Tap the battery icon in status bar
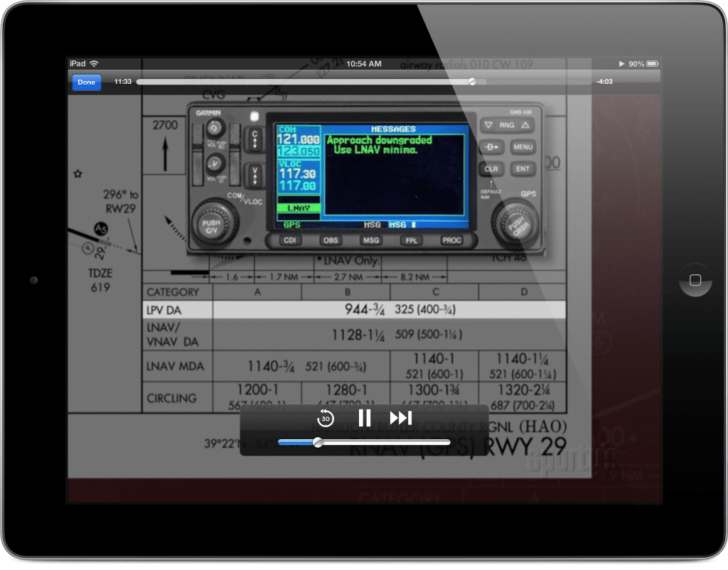The width and height of the screenshot is (728, 570). click(653, 63)
